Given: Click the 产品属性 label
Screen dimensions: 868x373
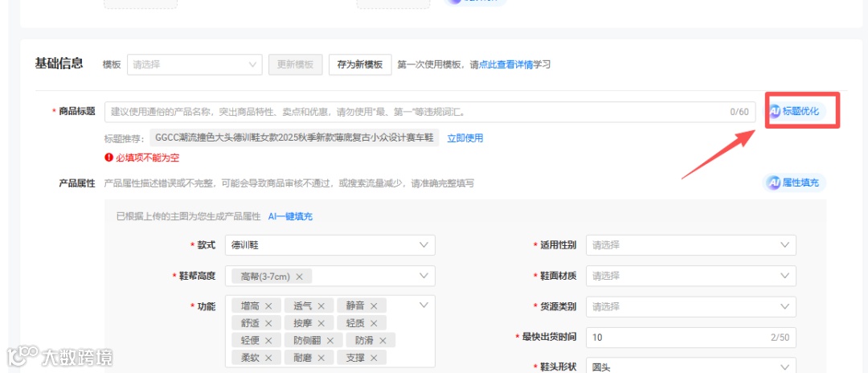Looking at the screenshot, I should 77,183.
